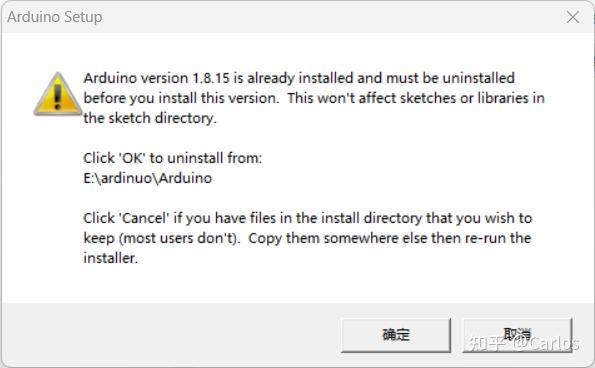595x368 pixels.
Task: Close the Arduino Setup dialog
Action: click(573, 17)
